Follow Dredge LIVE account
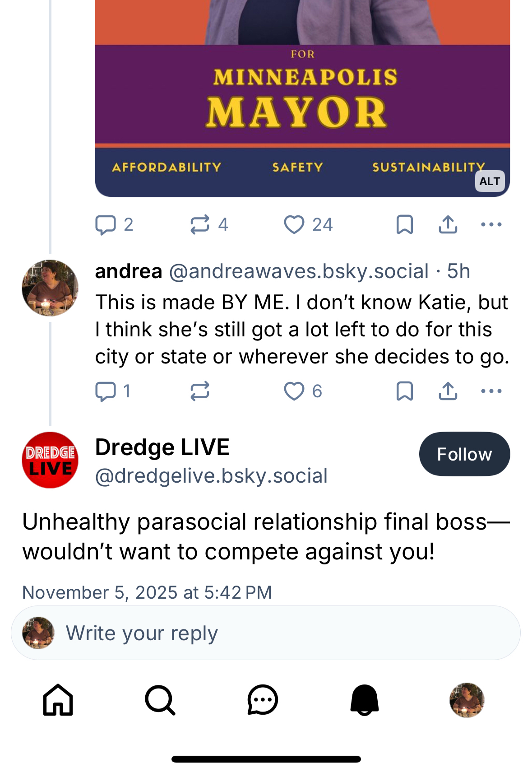This screenshot has width=532, height=773. pos(464,454)
